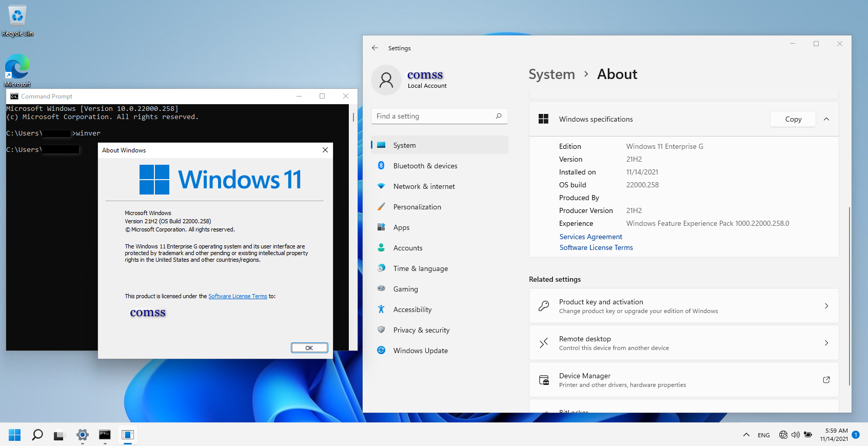
Task: Click the ENG language indicator
Action: click(x=764, y=435)
